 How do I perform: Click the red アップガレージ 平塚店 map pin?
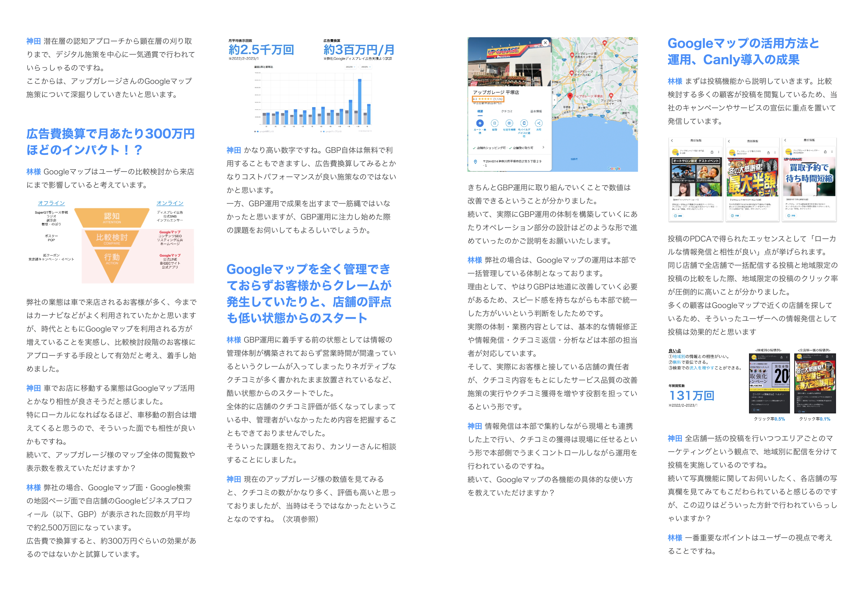[x=570, y=96]
